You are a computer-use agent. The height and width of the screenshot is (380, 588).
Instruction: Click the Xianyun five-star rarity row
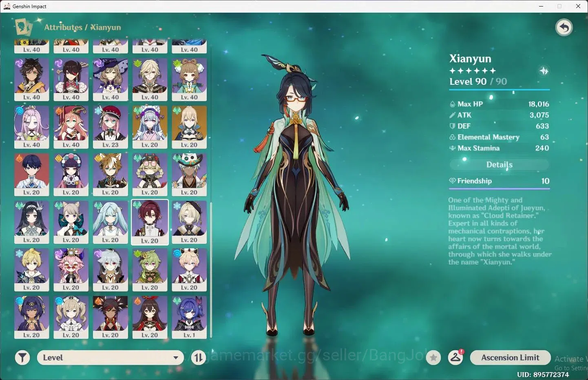tap(473, 71)
